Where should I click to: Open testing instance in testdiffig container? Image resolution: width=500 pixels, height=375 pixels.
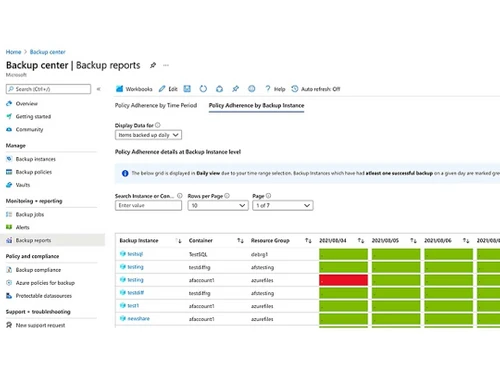pos(135,267)
